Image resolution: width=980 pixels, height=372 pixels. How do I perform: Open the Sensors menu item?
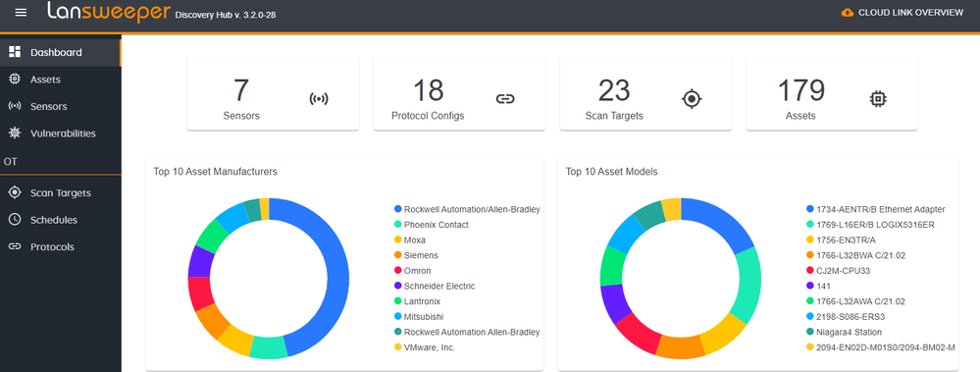coord(60,106)
